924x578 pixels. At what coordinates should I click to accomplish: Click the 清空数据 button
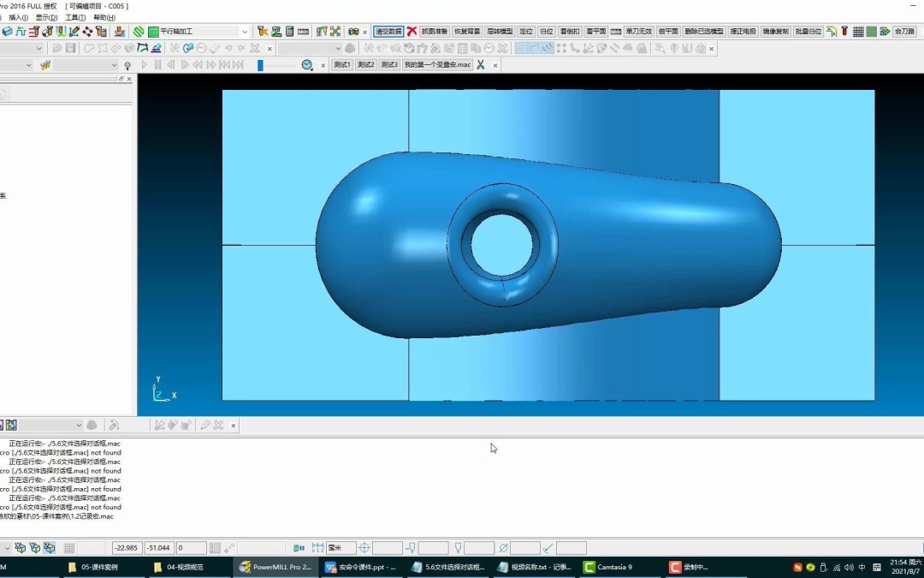click(x=388, y=32)
